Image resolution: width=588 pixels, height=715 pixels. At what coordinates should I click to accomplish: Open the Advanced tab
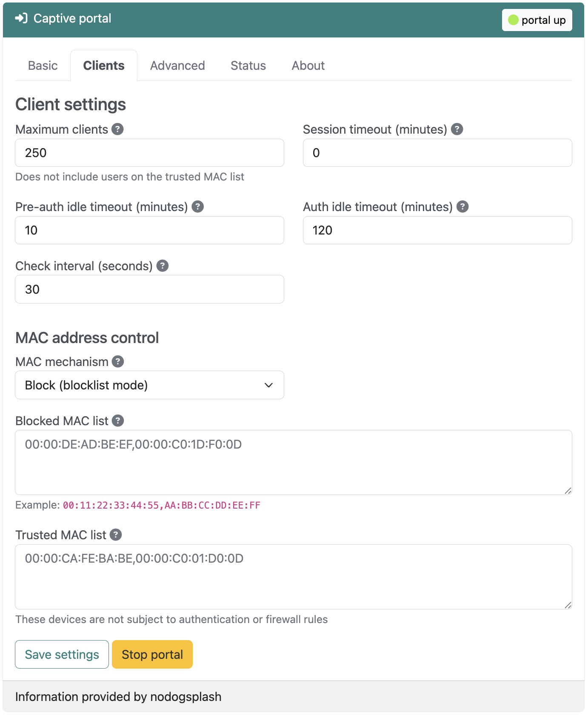[177, 66]
